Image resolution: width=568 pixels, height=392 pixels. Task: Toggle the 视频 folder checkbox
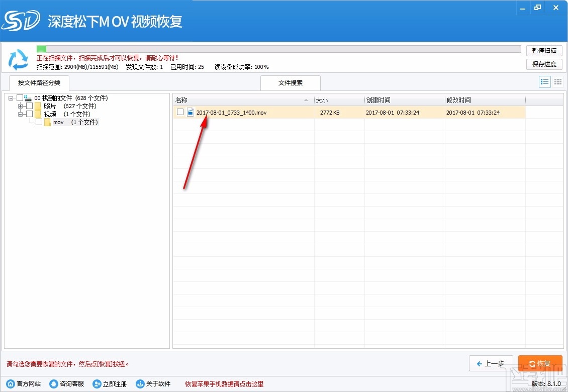(29, 114)
